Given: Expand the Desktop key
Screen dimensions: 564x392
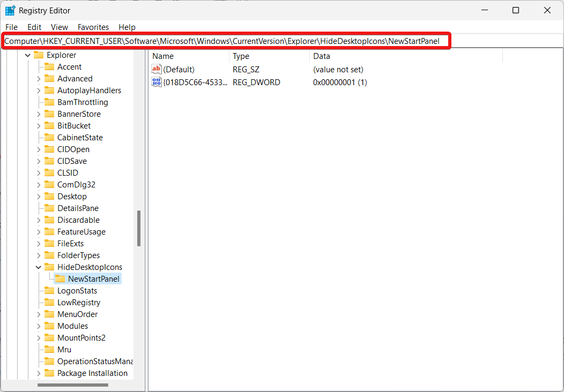Looking at the screenshot, I should [39, 197].
